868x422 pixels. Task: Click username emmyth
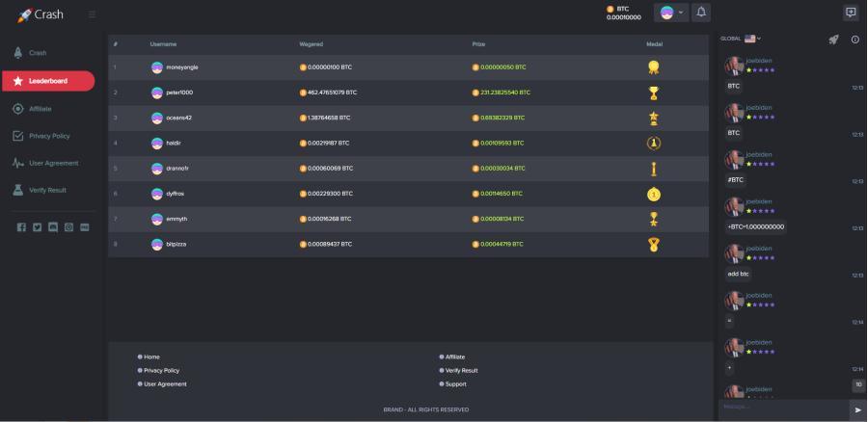point(176,219)
